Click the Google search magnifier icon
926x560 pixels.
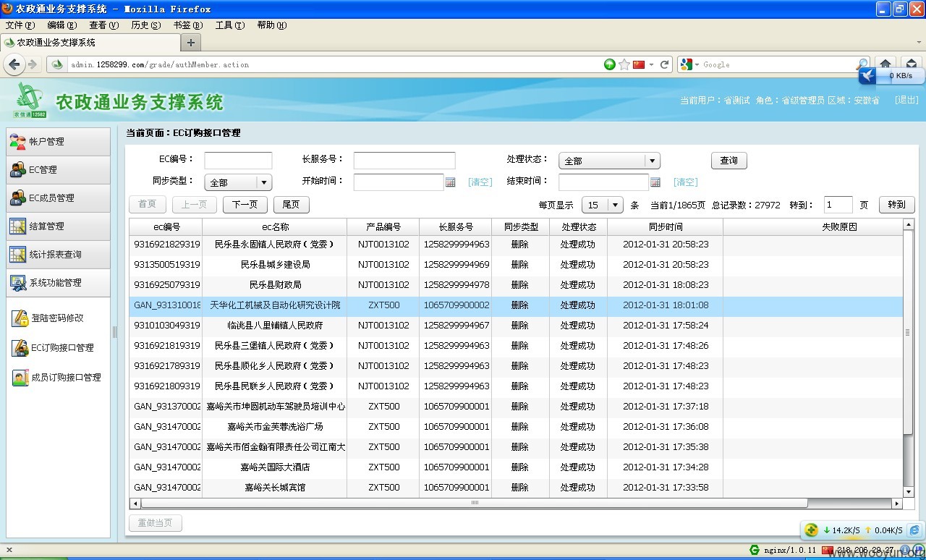click(862, 64)
